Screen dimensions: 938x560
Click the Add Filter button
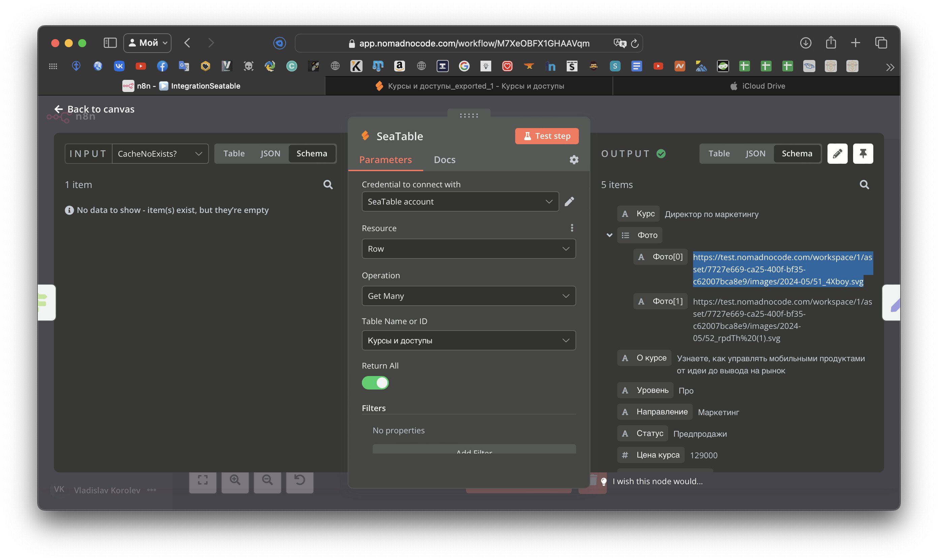pyautogui.click(x=474, y=449)
